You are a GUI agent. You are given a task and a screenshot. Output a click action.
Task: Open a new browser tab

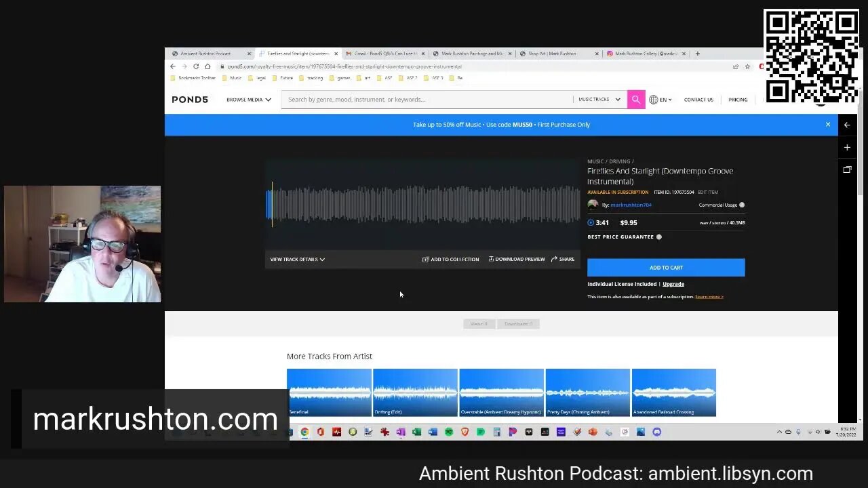698,54
